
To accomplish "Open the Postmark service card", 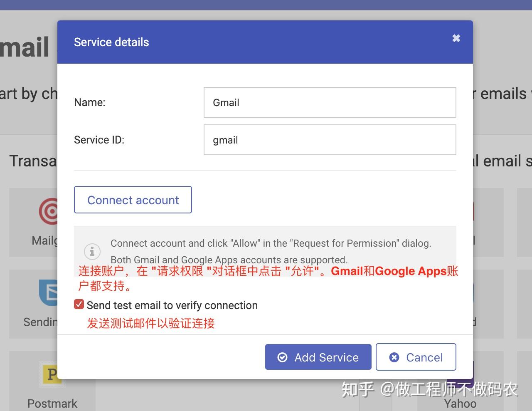I will click(x=52, y=381).
